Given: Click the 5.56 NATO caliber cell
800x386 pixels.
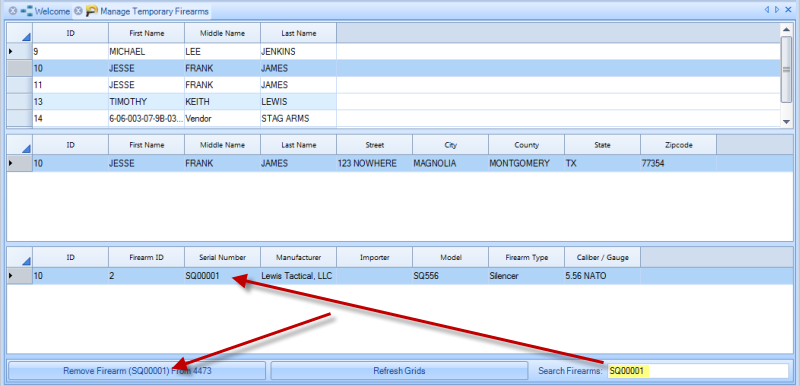Looking at the screenshot, I should (603, 276).
